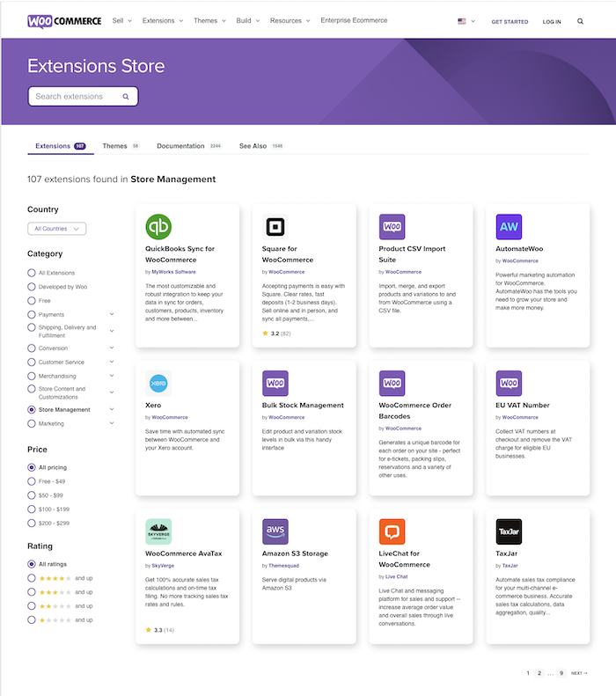Image resolution: width=616 pixels, height=696 pixels.
Task: Expand the Conversion category chevron
Action: coord(112,348)
